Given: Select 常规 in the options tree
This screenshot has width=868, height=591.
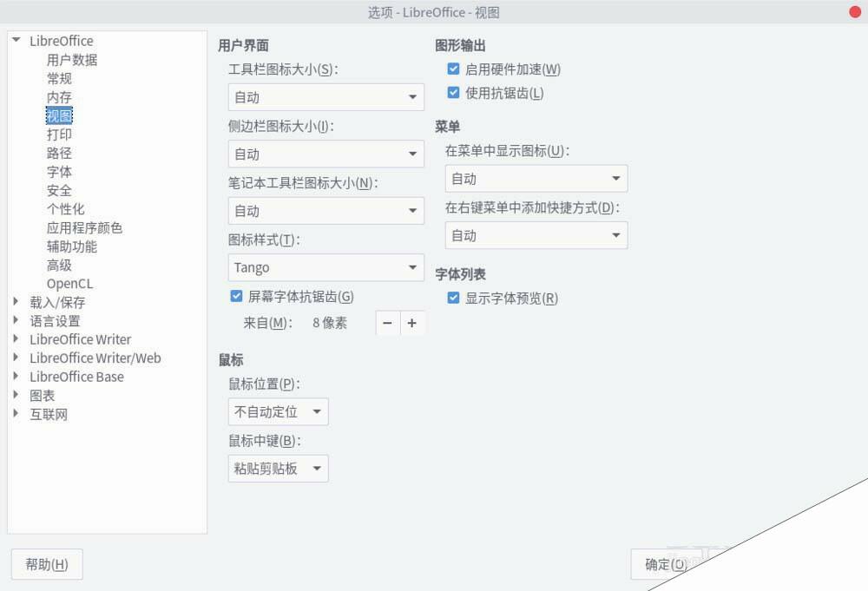Looking at the screenshot, I should tap(59, 79).
